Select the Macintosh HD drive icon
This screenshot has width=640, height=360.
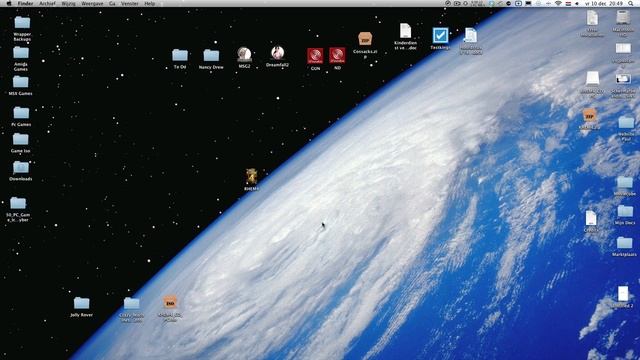(x=623, y=18)
